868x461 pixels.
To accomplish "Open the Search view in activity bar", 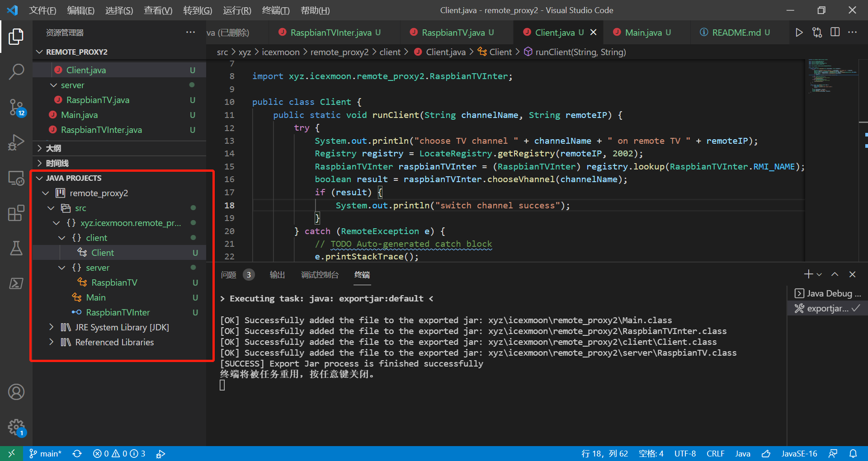I will click(x=16, y=71).
